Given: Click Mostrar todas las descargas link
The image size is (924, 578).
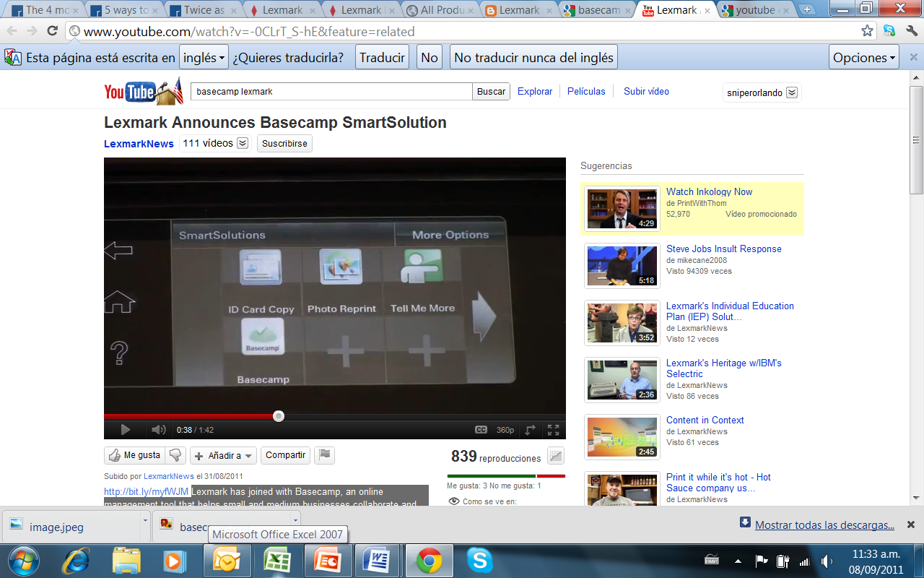Looking at the screenshot, I should click(x=824, y=525).
